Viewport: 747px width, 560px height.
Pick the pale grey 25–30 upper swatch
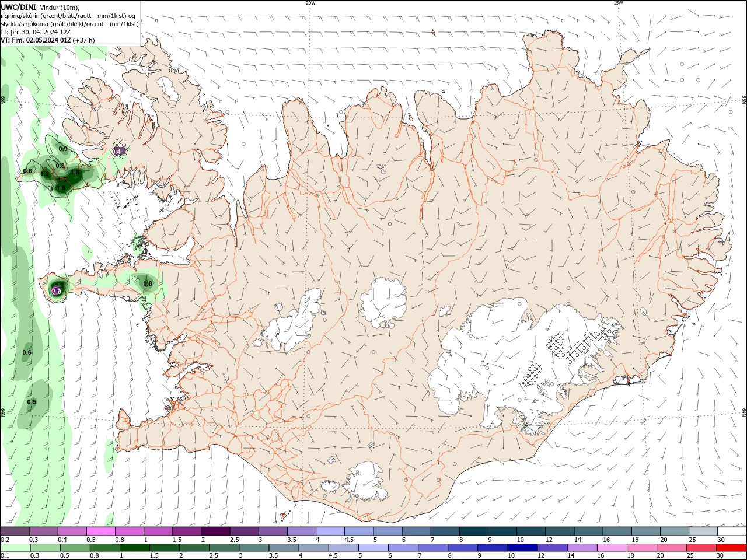click(703, 531)
